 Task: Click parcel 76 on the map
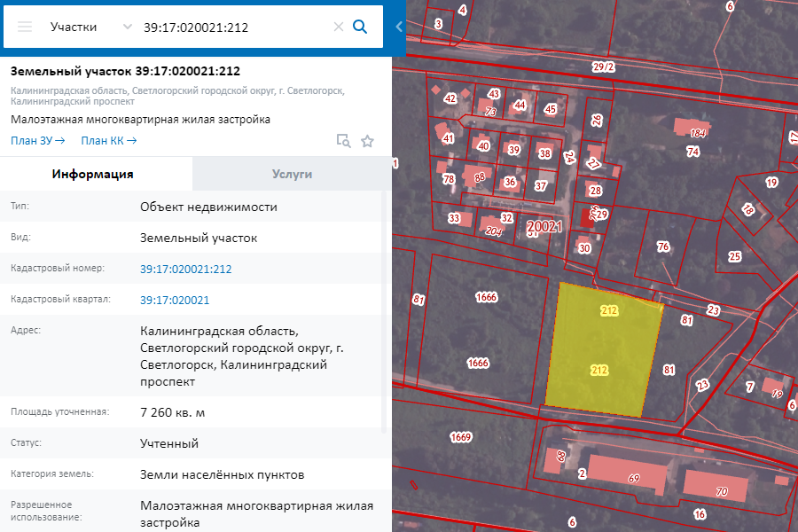point(662,246)
